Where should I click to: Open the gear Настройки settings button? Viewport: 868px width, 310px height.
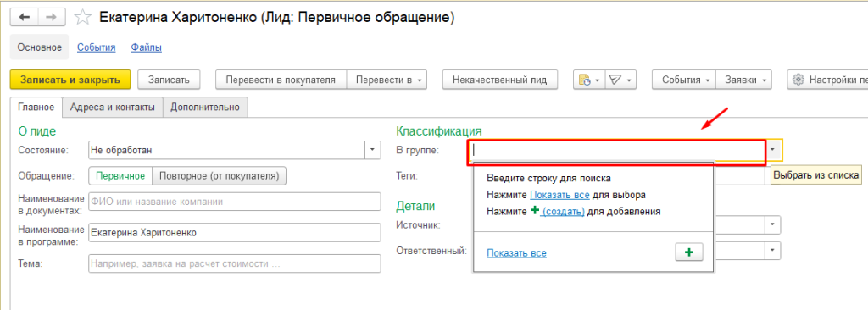(x=827, y=80)
